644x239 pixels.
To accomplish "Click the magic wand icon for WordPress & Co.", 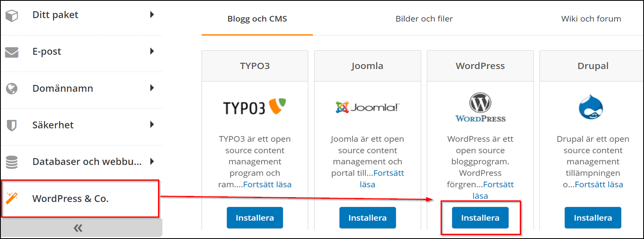I will (11, 198).
